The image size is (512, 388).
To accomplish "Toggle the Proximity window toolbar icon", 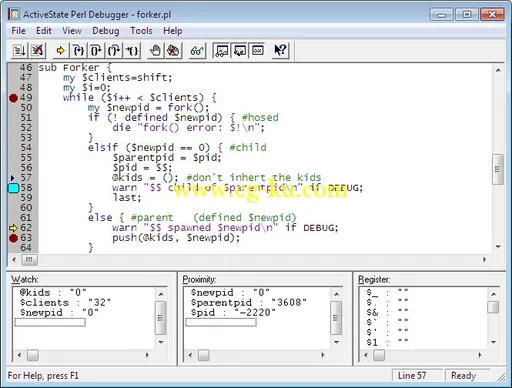I will [x=240, y=51].
